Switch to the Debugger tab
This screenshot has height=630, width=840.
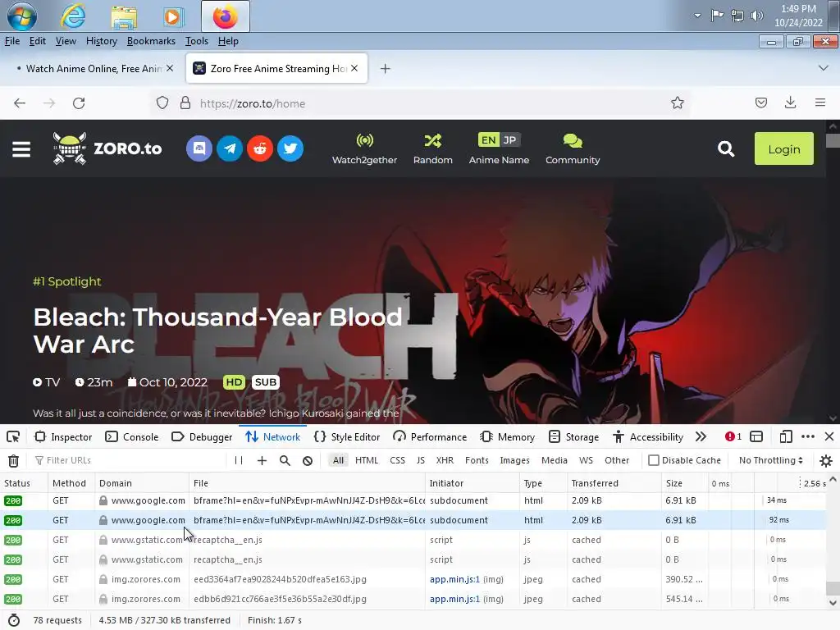pos(202,437)
